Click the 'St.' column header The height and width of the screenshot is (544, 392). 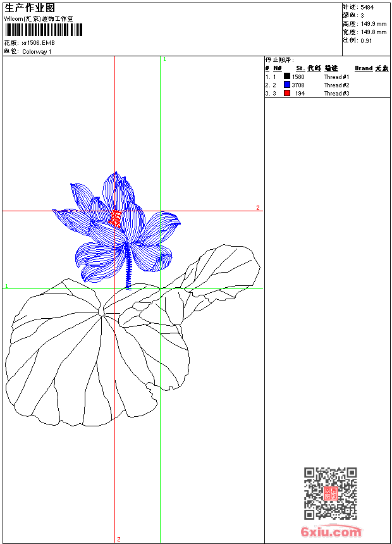coord(300,68)
